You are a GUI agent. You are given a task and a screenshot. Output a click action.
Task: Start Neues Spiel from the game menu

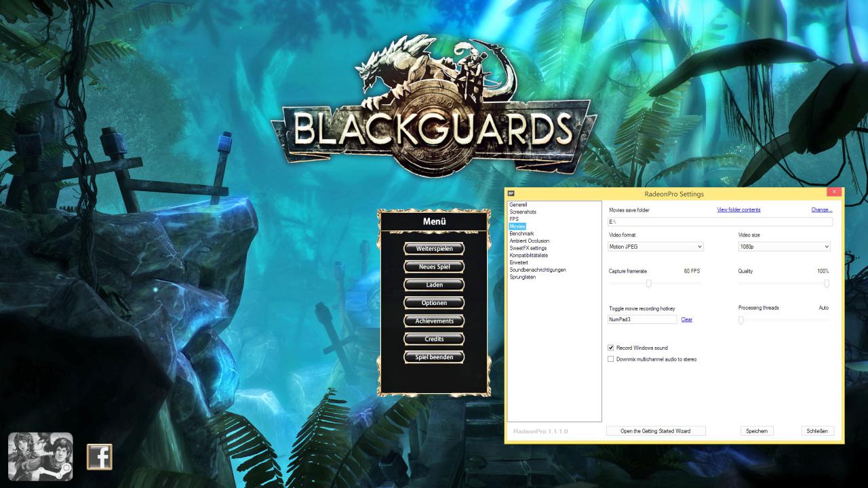[434, 266]
